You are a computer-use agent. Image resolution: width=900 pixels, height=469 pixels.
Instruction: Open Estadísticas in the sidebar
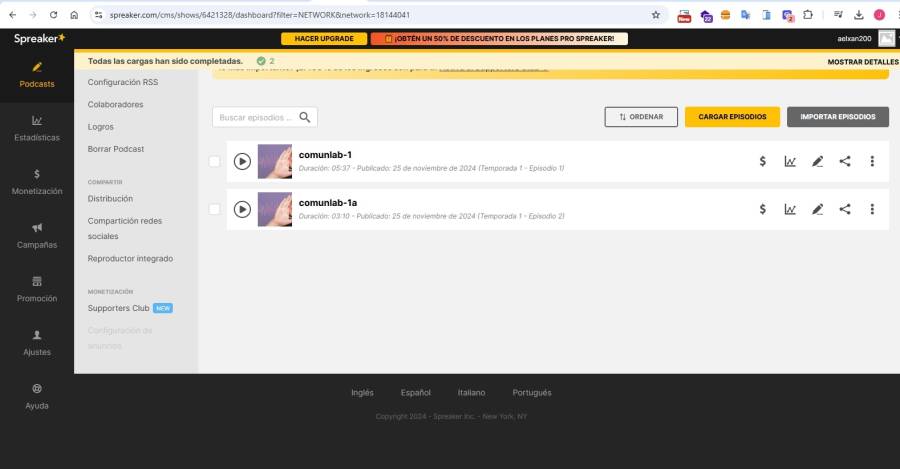(x=37, y=129)
